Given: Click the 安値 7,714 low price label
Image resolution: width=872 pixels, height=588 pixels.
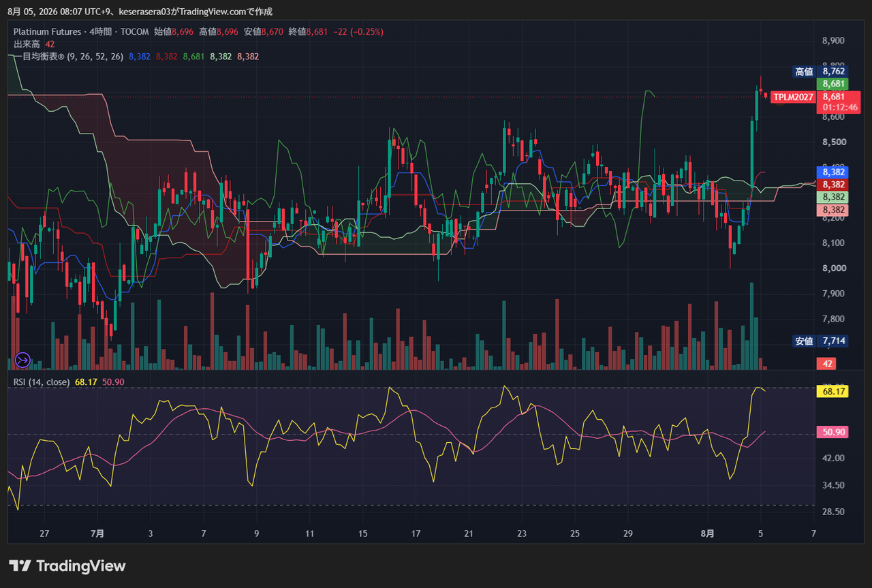Looking at the screenshot, I should click(820, 341).
